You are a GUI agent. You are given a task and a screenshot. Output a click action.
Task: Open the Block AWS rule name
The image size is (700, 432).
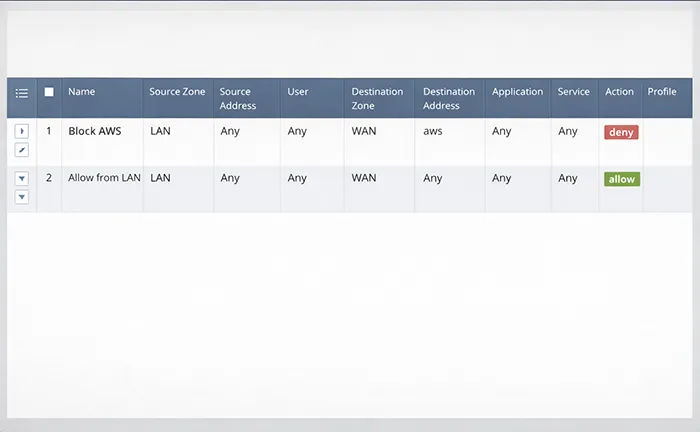pyautogui.click(x=94, y=131)
